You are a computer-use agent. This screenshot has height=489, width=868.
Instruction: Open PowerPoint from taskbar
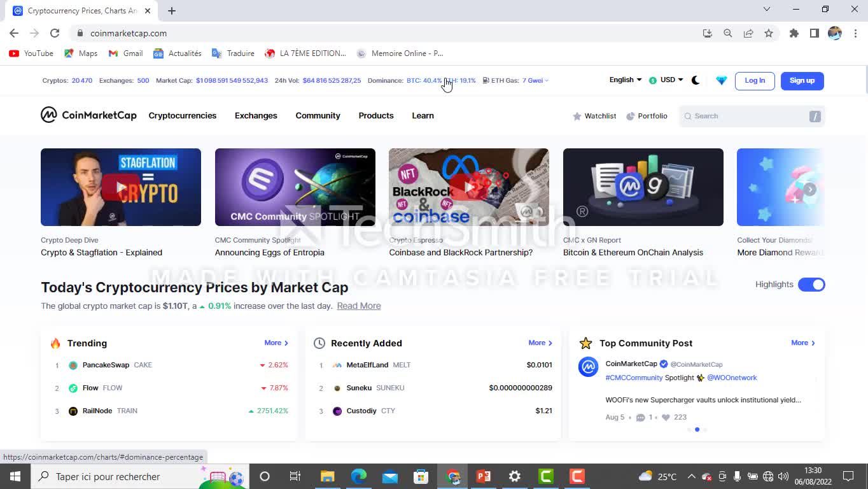pyautogui.click(x=484, y=476)
